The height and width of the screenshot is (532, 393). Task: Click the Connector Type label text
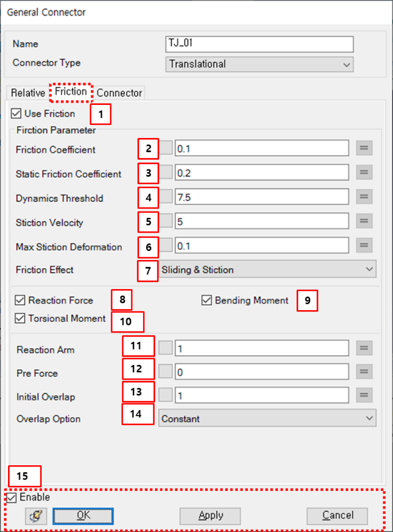click(47, 63)
